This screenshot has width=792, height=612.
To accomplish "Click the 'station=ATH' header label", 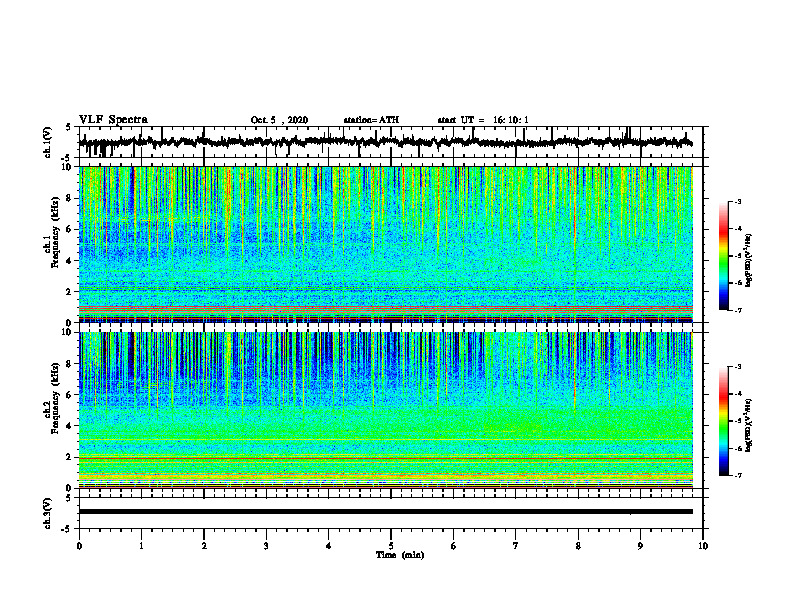I will tap(371, 120).
